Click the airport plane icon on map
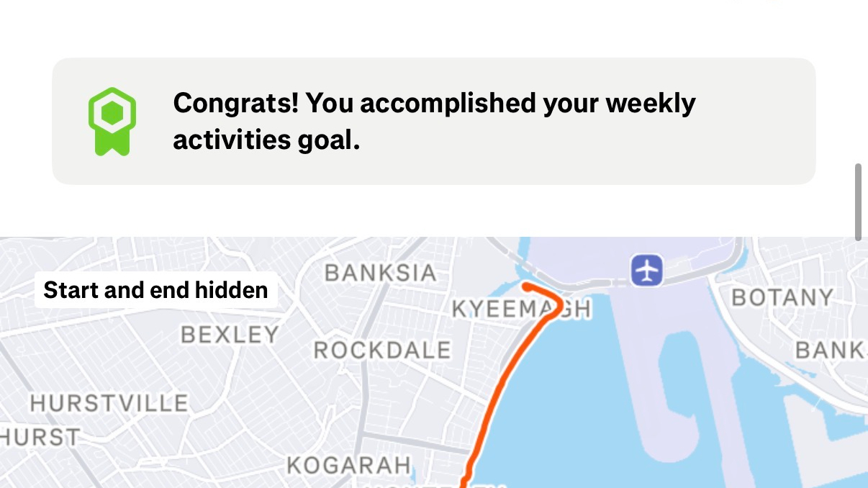The image size is (868, 488). coord(646,271)
